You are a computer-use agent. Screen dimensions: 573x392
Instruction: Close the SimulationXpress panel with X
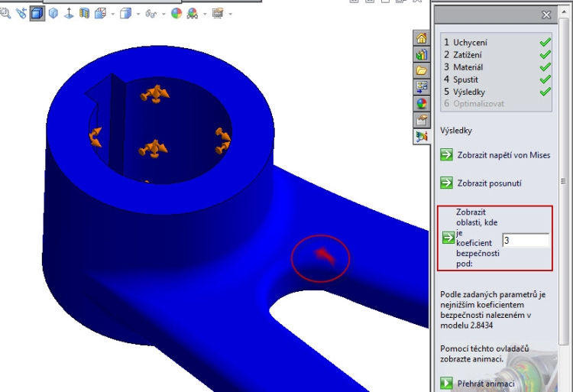(546, 15)
